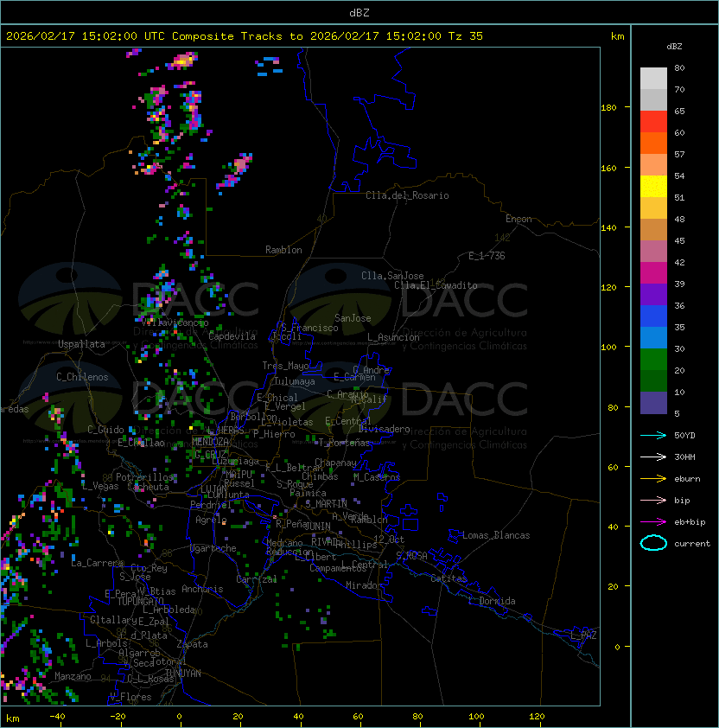Click the L_Asuncion map label

coord(393,337)
